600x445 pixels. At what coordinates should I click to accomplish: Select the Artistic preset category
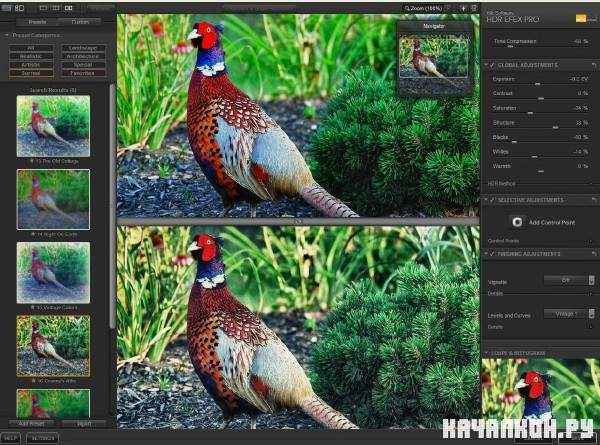tap(31, 65)
